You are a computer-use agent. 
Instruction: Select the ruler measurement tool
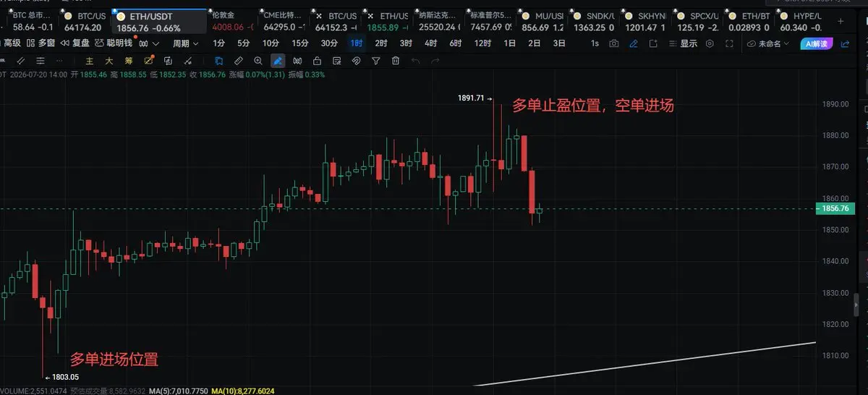238,61
